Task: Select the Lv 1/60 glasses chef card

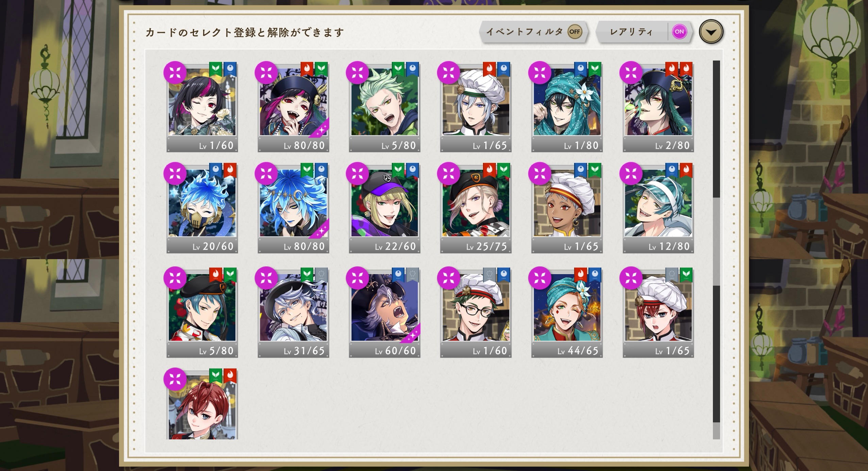Action: tap(475, 313)
